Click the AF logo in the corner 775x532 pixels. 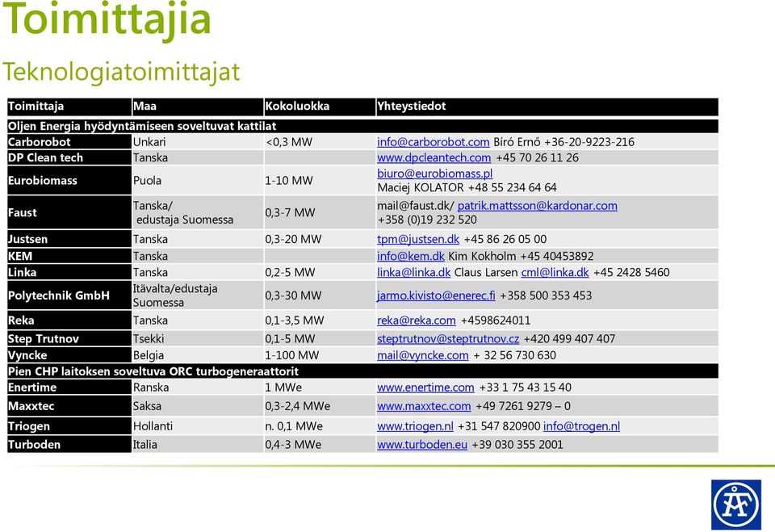736,505
